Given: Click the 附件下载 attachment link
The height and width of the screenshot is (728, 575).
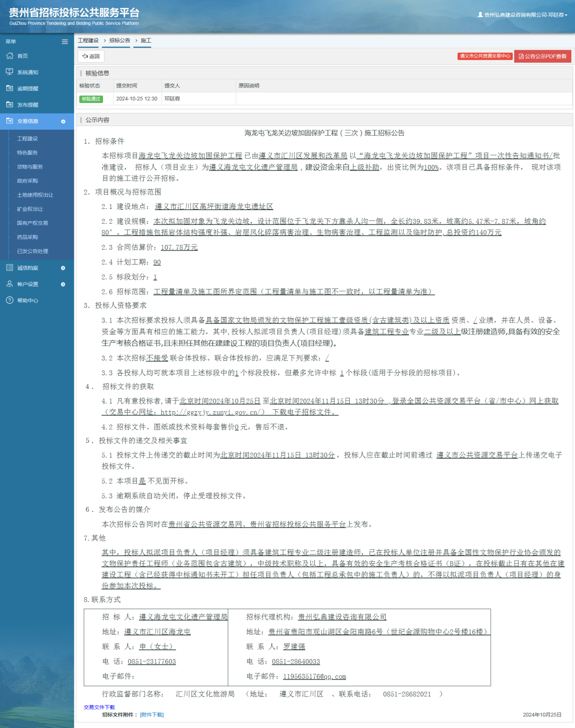Looking at the screenshot, I should 151,715.
